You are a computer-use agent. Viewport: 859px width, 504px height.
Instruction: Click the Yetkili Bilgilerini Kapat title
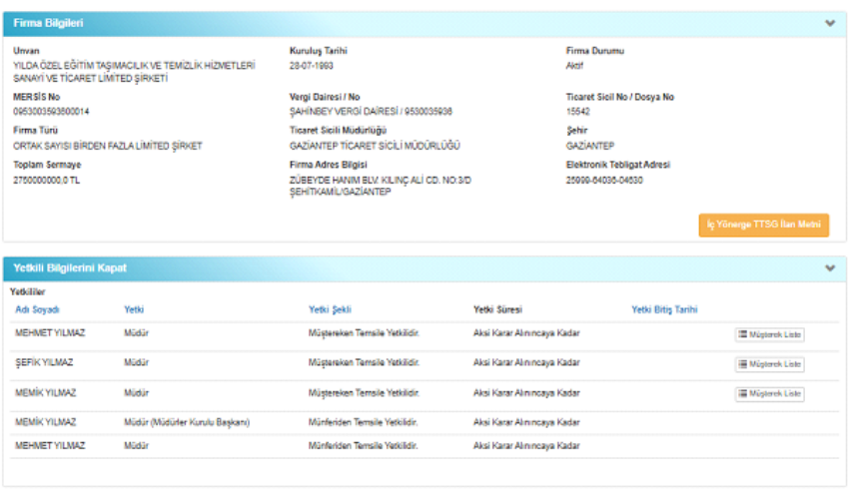point(70,268)
